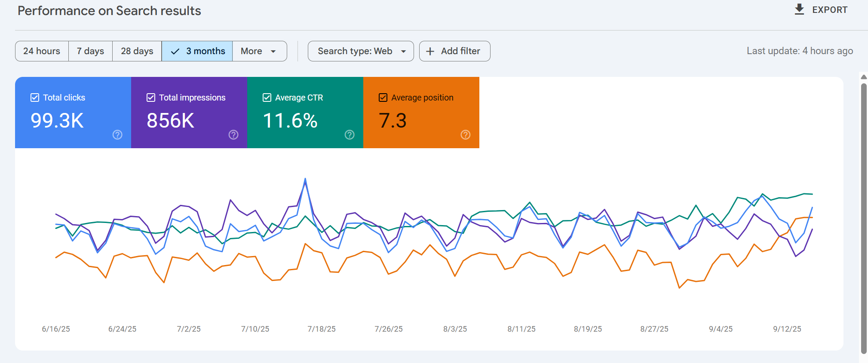Click the checkmark icon beside 3 months
This screenshot has height=363, width=868.
click(175, 51)
